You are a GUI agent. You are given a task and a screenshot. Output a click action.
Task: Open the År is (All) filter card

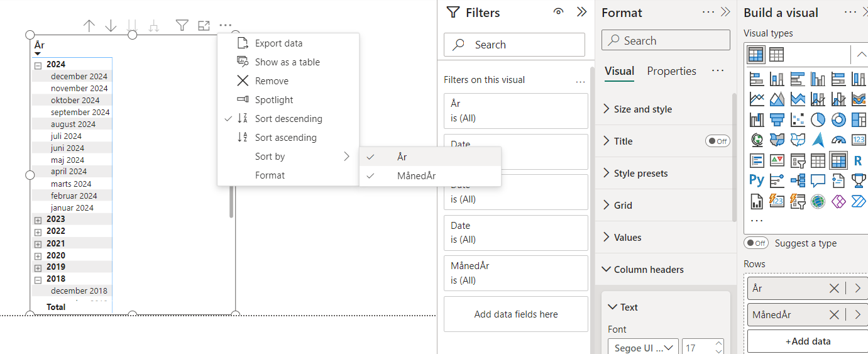coord(515,111)
